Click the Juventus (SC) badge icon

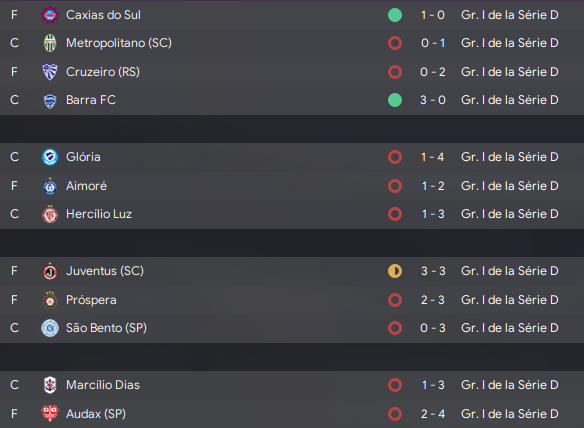50,271
